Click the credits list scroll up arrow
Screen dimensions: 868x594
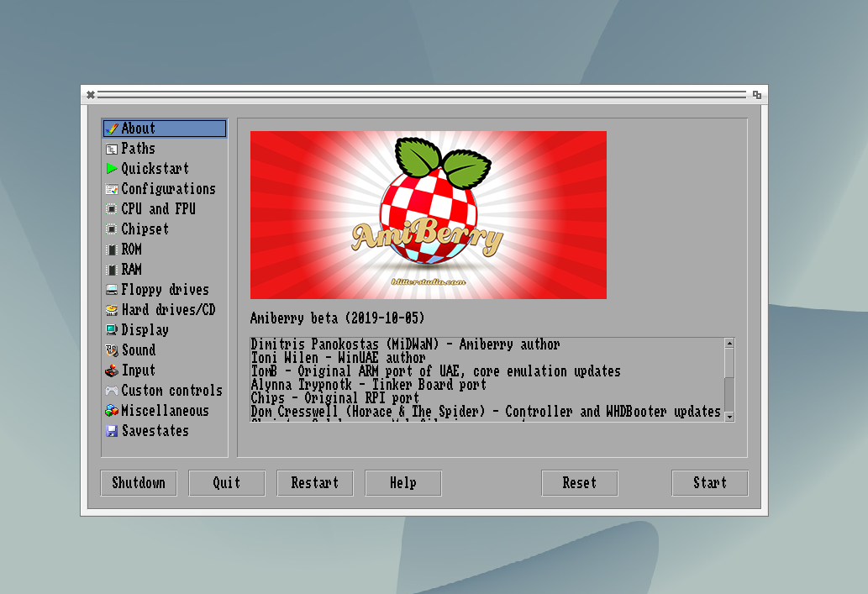729,344
